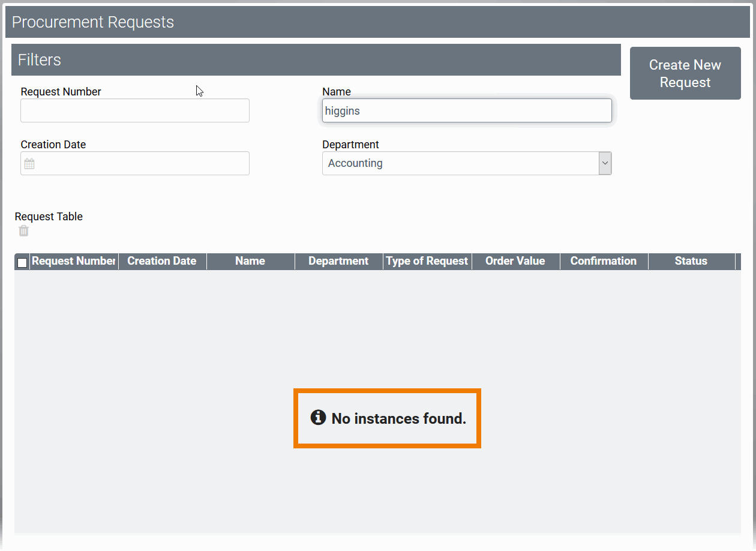Sort by Request Number column header
The width and height of the screenshot is (756, 551).
coord(73,261)
